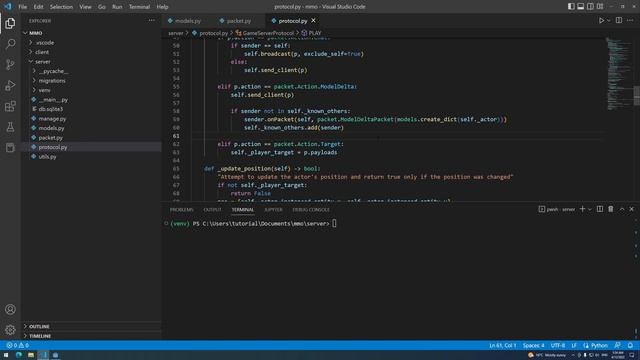640x360 pixels.
Task: Open the Accounts menu icon
Action: (10, 309)
